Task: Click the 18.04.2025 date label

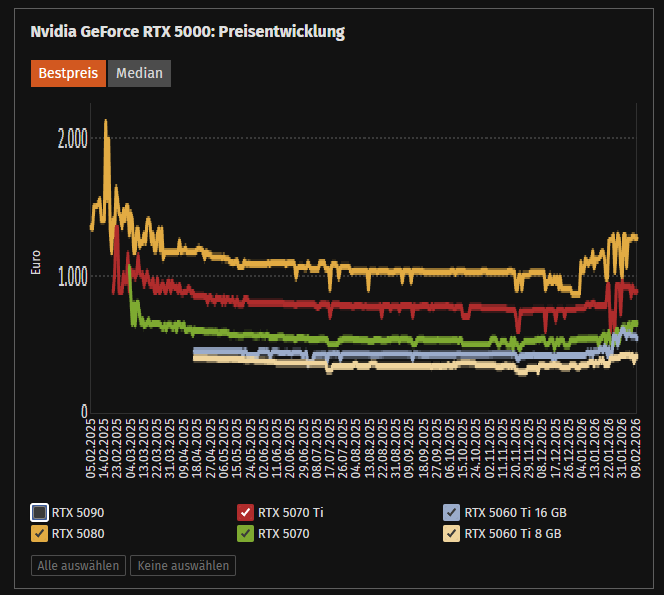Action: (x=197, y=448)
